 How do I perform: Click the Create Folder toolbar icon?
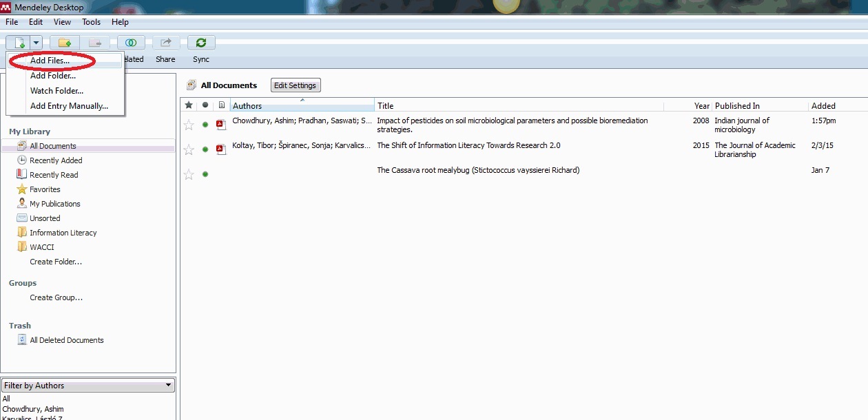pos(64,42)
